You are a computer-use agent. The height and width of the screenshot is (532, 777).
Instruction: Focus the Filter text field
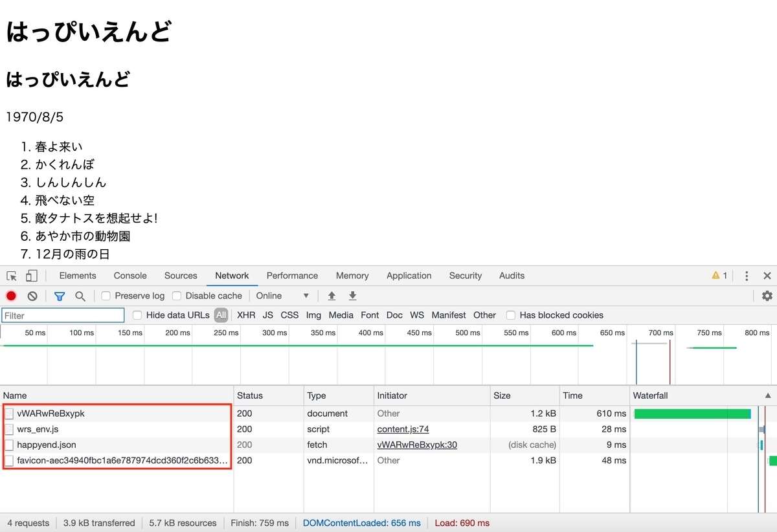63,315
